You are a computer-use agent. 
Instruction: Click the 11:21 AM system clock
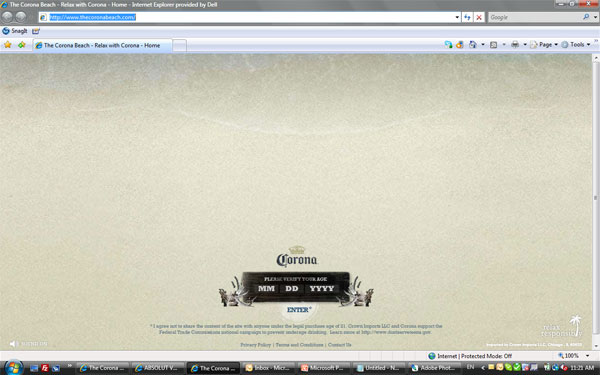pyautogui.click(x=582, y=368)
